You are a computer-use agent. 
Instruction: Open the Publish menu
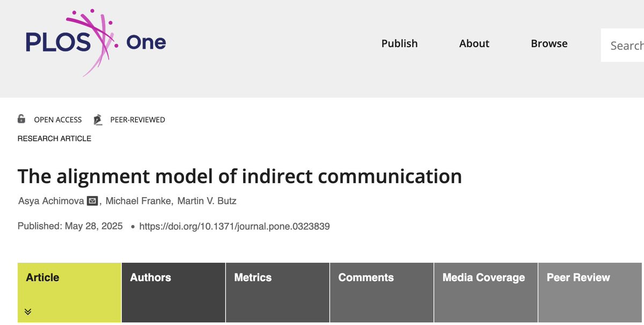tap(399, 44)
